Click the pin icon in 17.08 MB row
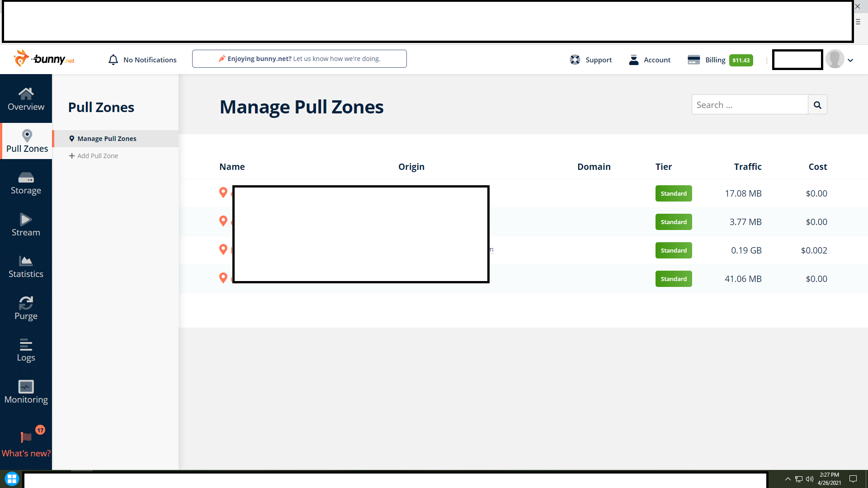The height and width of the screenshot is (488, 868). [223, 192]
